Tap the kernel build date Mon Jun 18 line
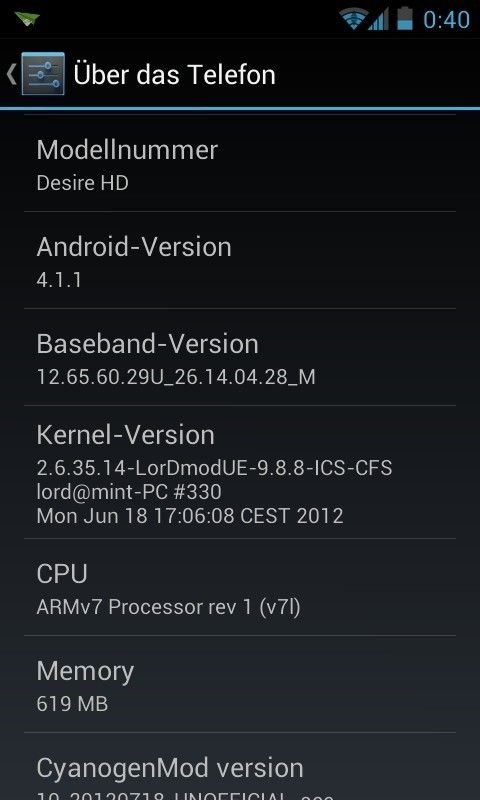Image resolution: width=480 pixels, height=800 pixels. [x=190, y=516]
